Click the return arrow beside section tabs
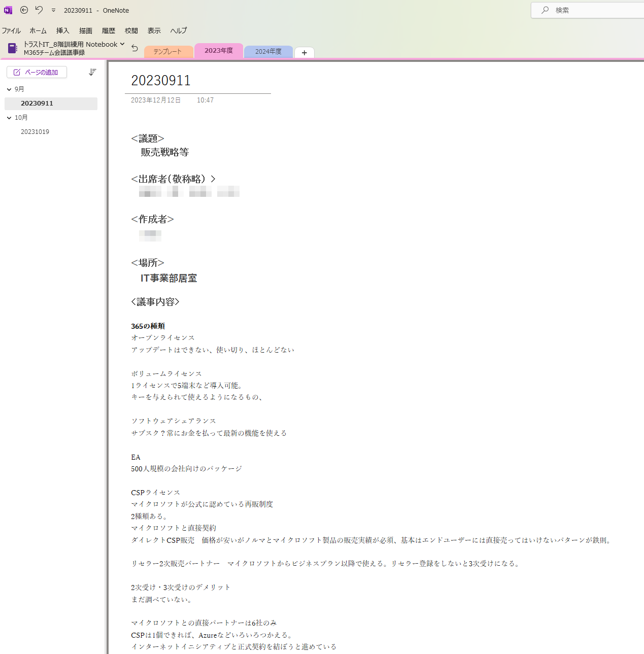This screenshot has height=654, width=644. (x=134, y=48)
